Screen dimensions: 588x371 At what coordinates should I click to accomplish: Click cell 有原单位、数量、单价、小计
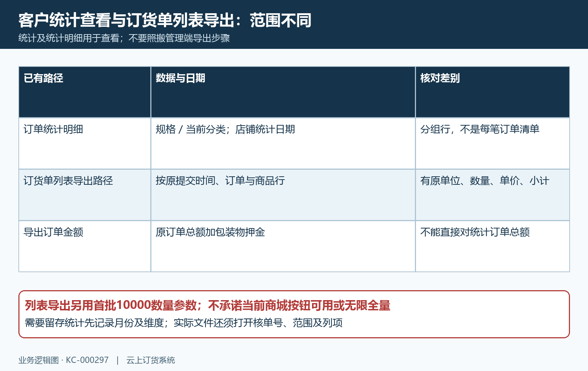click(492, 195)
